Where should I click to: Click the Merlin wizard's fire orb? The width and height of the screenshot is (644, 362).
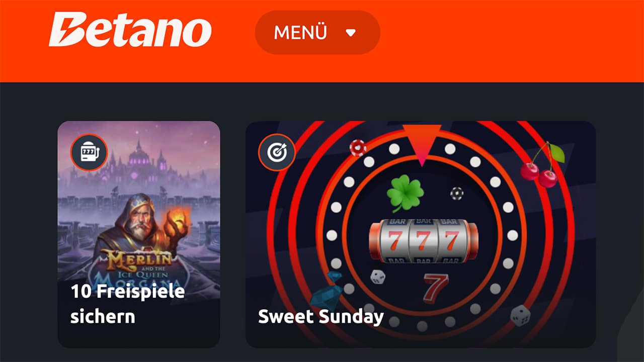click(178, 220)
